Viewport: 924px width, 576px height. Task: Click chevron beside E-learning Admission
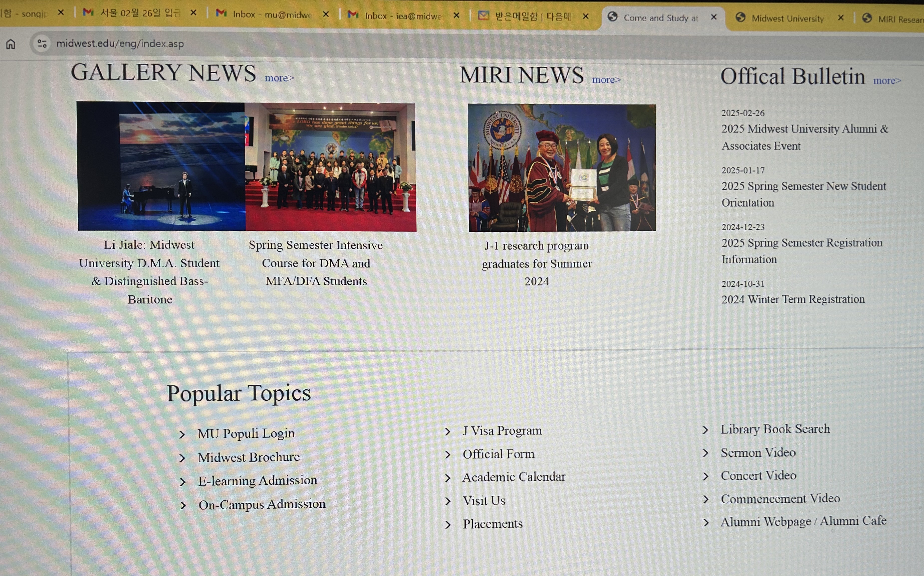pyautogui.click(x=183, y=482)
